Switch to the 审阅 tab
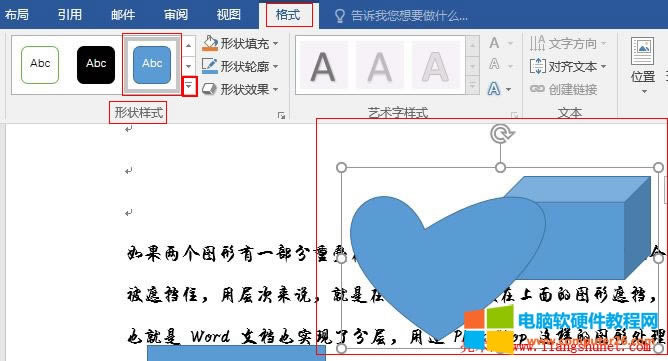668x361 pixels. coord(176,14)
